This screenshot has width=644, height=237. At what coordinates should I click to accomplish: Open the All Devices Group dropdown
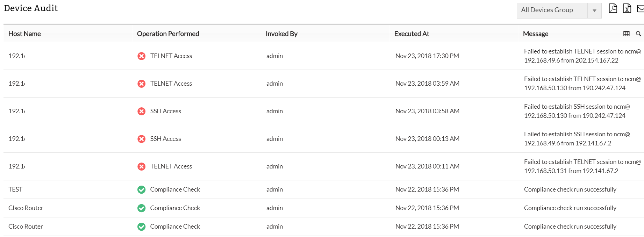[552, 10]
